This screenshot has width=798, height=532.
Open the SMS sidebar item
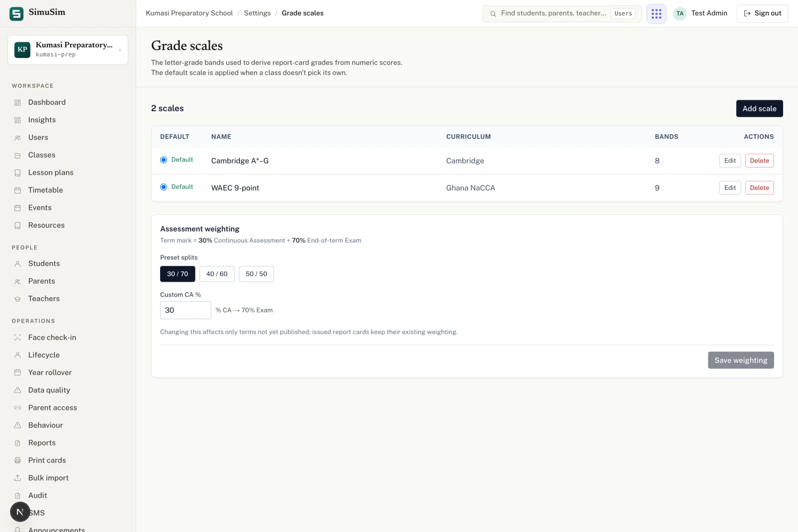point(37,513)
